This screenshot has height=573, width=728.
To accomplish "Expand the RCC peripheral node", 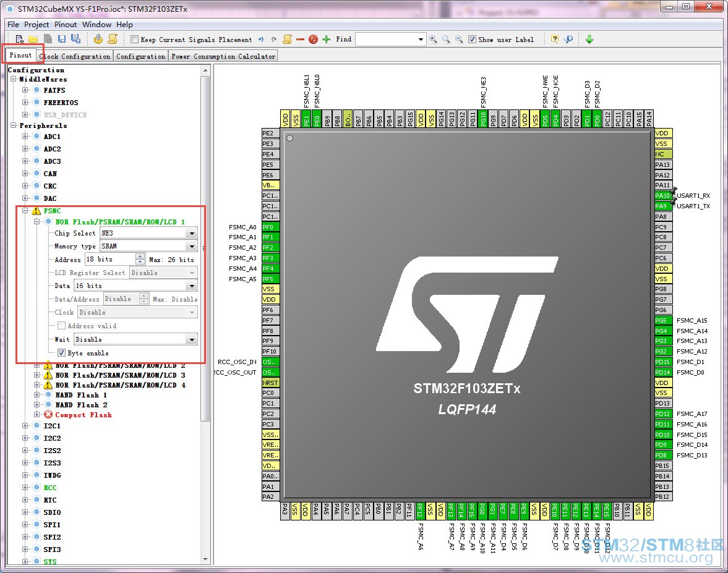I will (25, 488).
